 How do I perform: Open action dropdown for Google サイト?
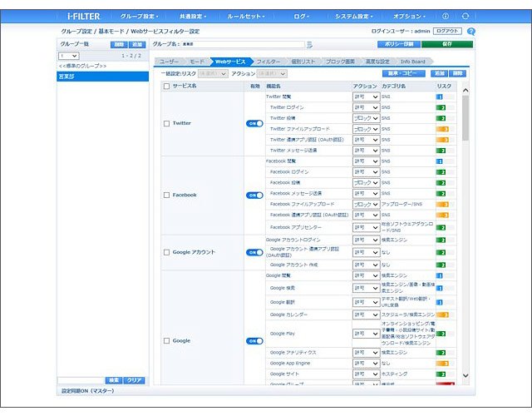click(x=366, y=374)
